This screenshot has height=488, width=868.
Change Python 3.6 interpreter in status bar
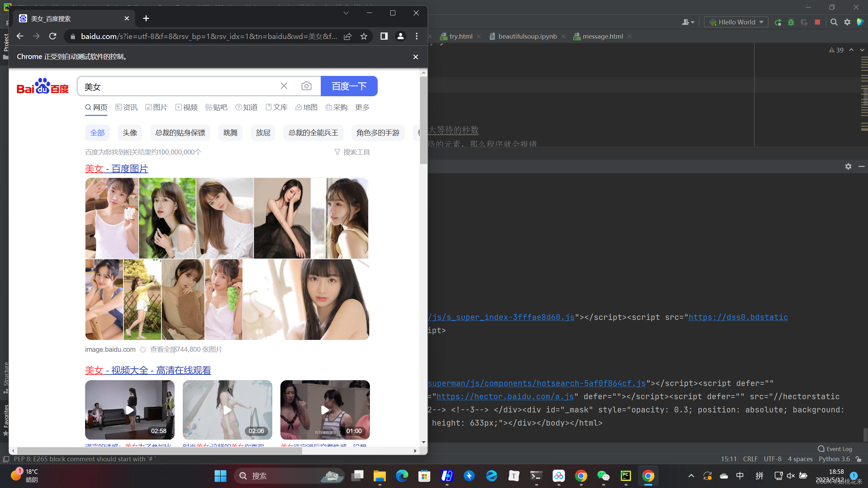pyautogui.click(x=834, y=459)
